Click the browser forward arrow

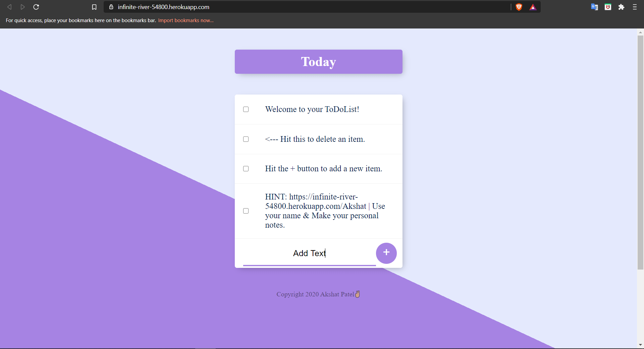tap(23, 7)
